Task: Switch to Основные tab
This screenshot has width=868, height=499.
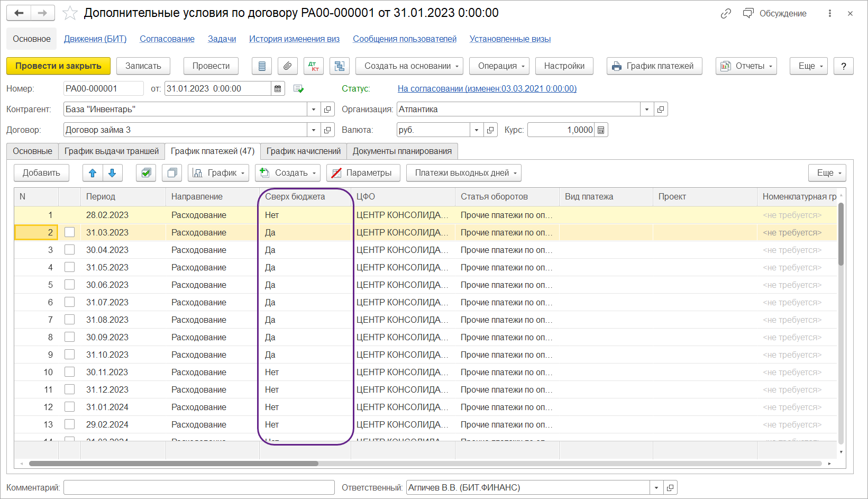Action: 32,151
